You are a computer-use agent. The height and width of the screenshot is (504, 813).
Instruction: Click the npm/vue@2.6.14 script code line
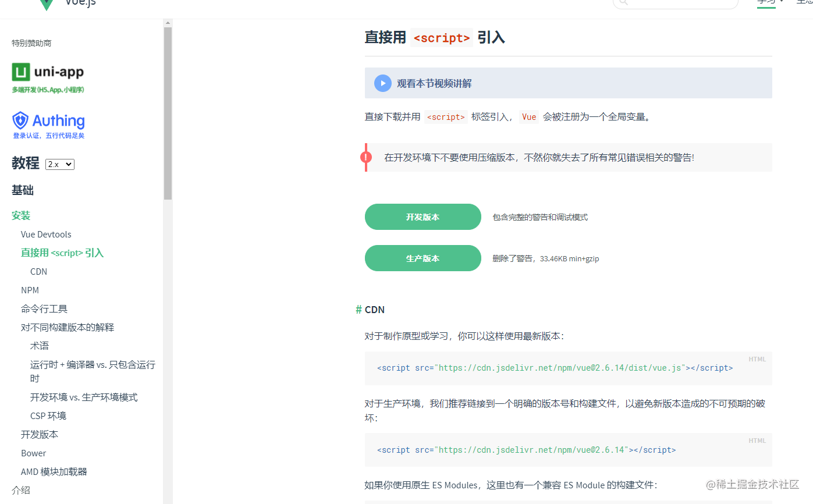click(x=526, y=450)
